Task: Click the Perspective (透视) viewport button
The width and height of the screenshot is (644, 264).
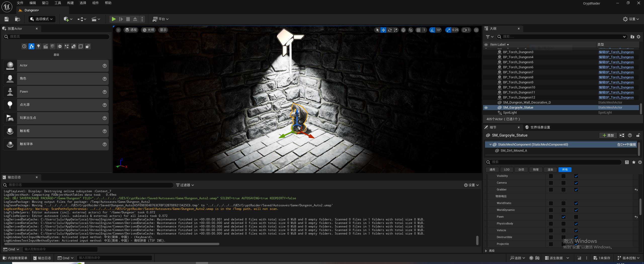Action: (131, 30)
